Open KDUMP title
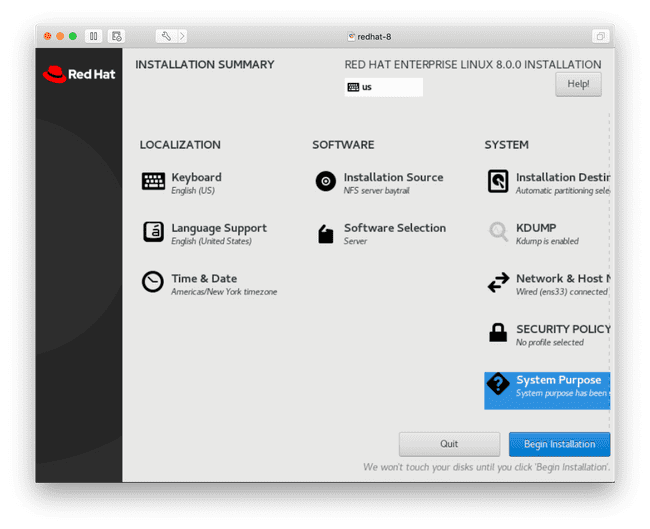Image resolution: width=650 pixels, height=529 pixels. click(536, 228)
